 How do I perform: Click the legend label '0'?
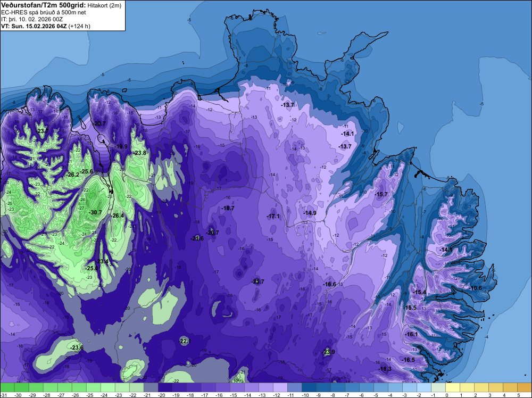pyautogui.click(x=446, y=395)
